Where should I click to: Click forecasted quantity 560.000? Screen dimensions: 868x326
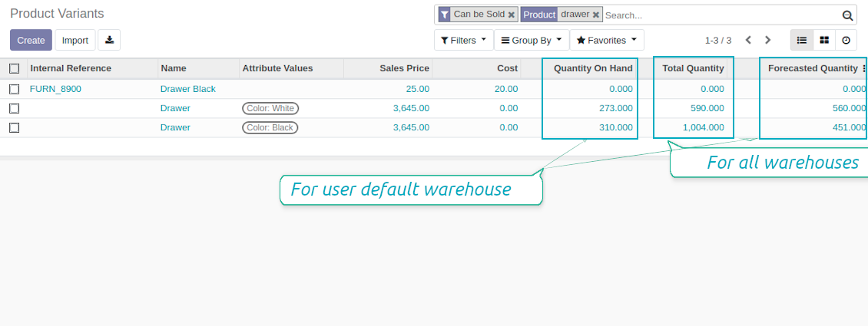pos(849,108)
